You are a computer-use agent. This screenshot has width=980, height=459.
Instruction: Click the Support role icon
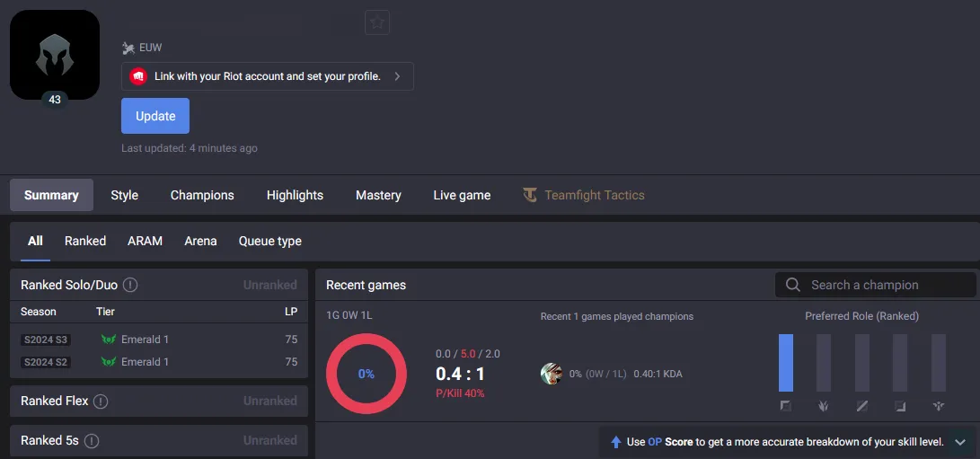coord(938,407)
